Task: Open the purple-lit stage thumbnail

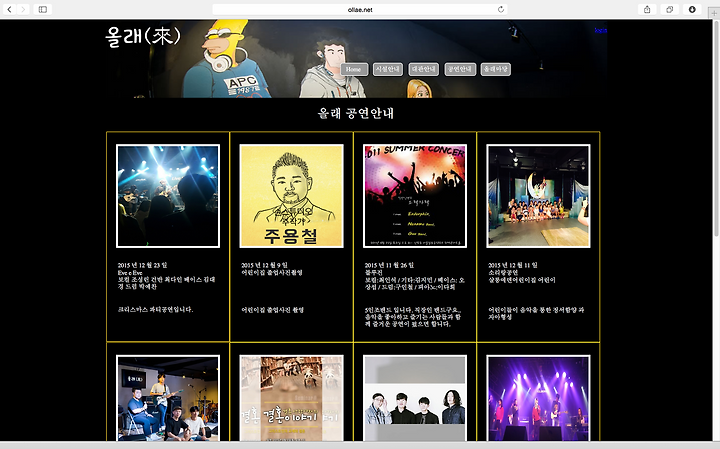Action: [538, 398]
